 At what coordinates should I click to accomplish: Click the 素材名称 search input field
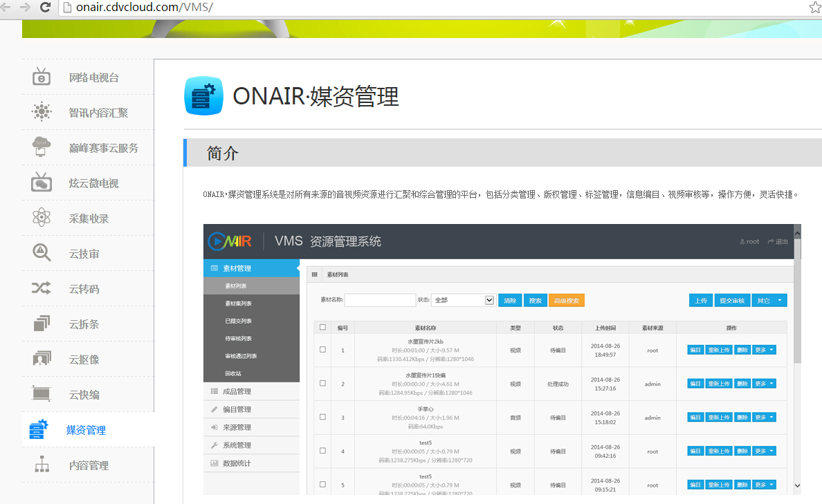click(380, 300)
